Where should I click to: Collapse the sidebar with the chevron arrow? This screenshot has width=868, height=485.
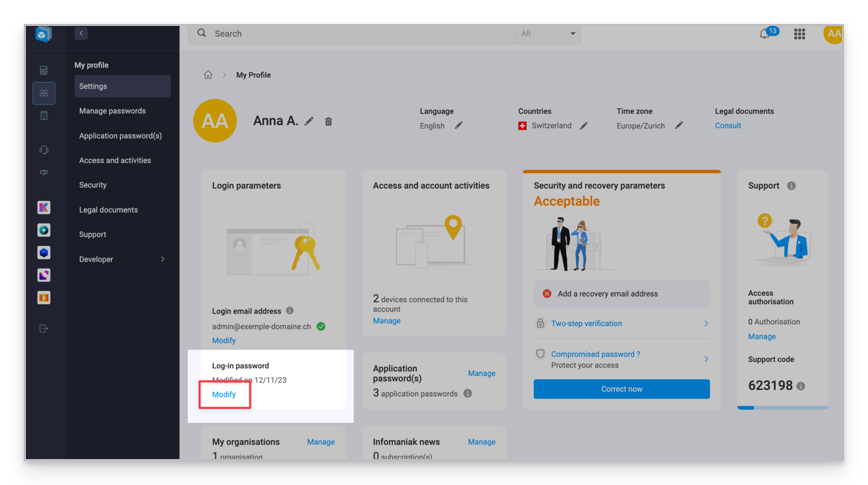pyautogui.click(x=81, y=33)
